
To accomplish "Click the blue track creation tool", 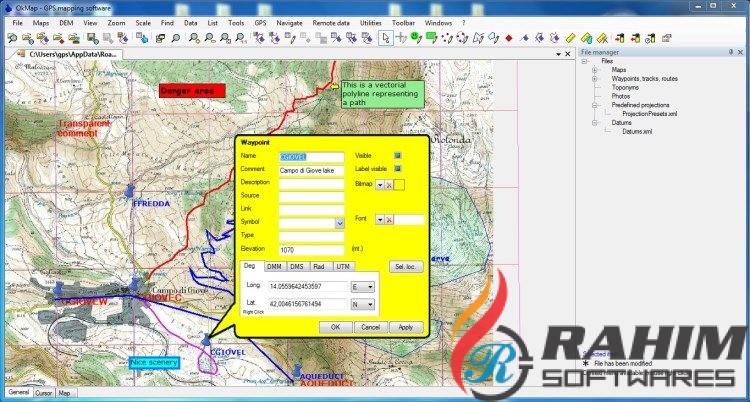I will [x=525, y=38].
